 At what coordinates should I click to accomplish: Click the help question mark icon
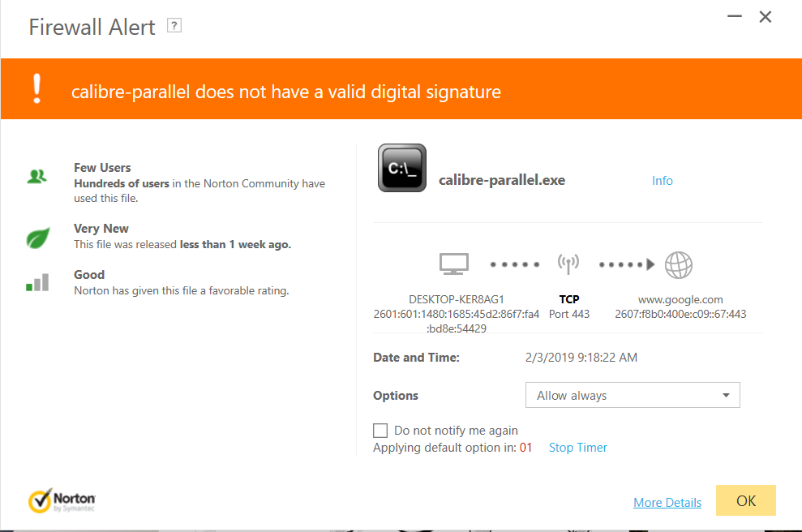(174, 26)
